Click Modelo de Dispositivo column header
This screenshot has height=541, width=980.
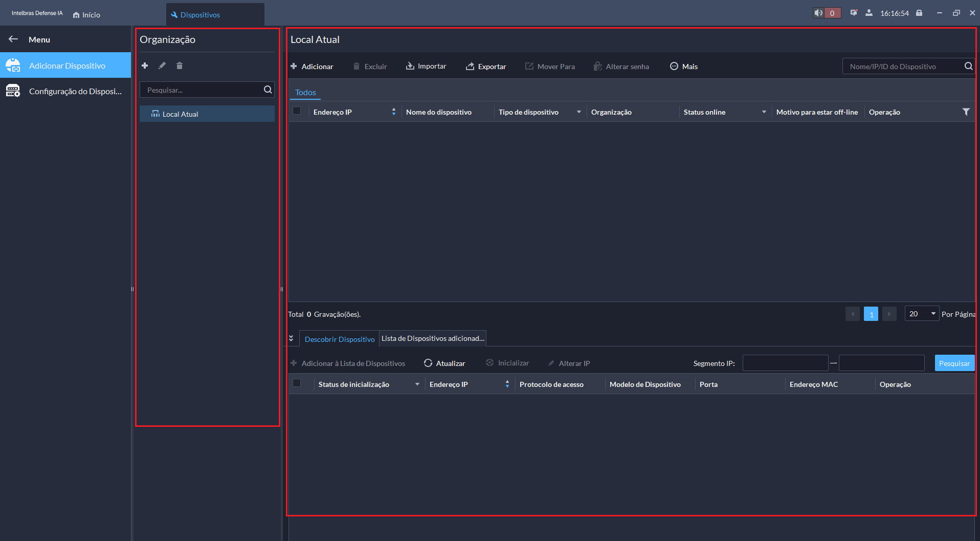point(645,384)
